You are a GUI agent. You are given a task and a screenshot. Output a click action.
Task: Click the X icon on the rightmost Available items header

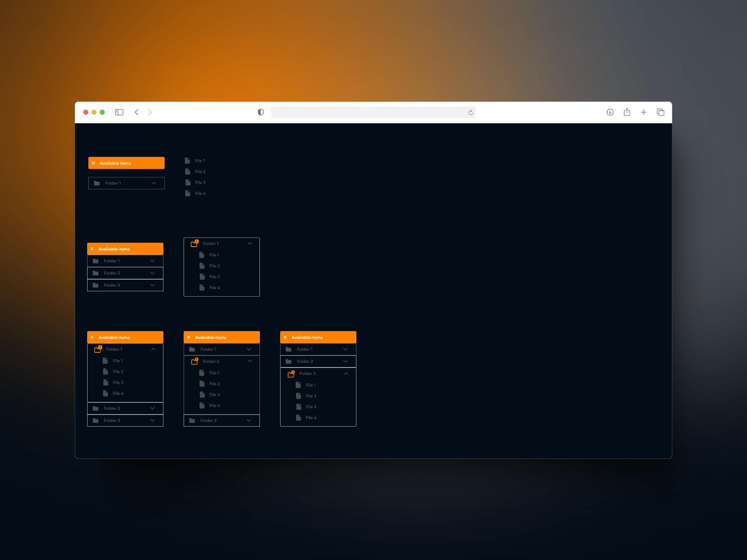pos(286,337)
